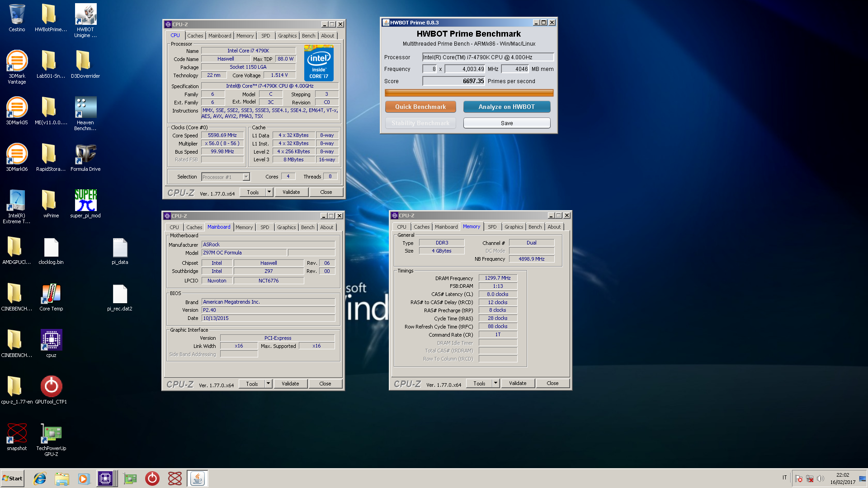Click the IT language indicator in tray

(x=784, y=478)
